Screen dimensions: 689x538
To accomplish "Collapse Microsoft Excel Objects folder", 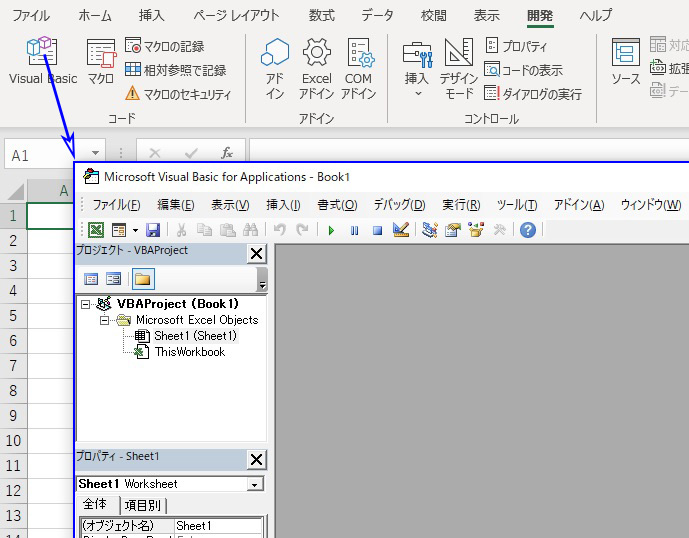I will click(x=104, y=320).
